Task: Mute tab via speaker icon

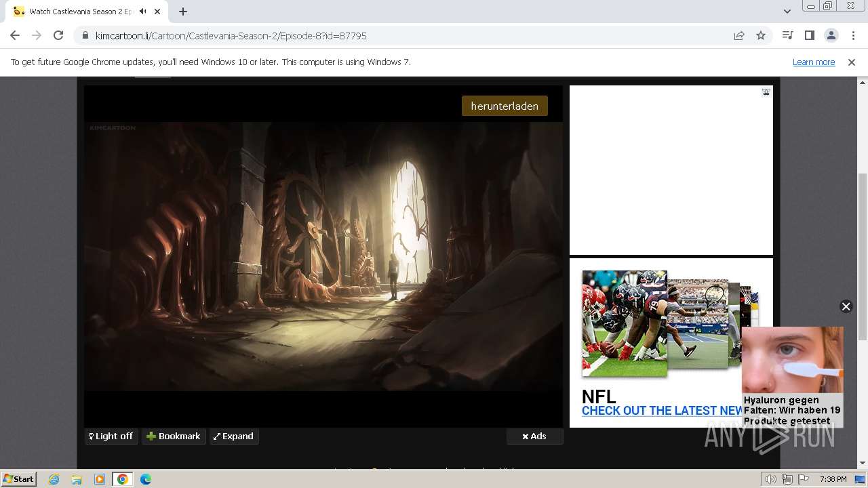Action: click(142, 12)
